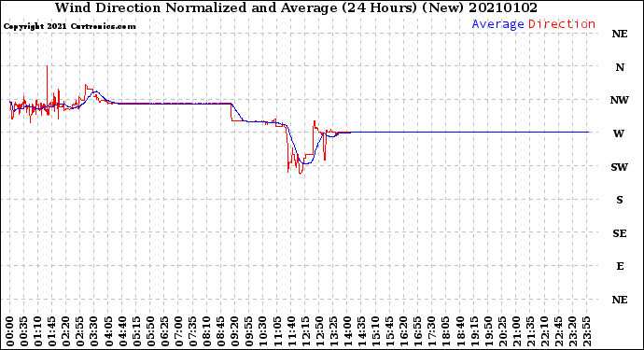Click the 08:10 time axis label
Image resolution: width=644 pixels, height=350 pixels.
click(207, 331)
